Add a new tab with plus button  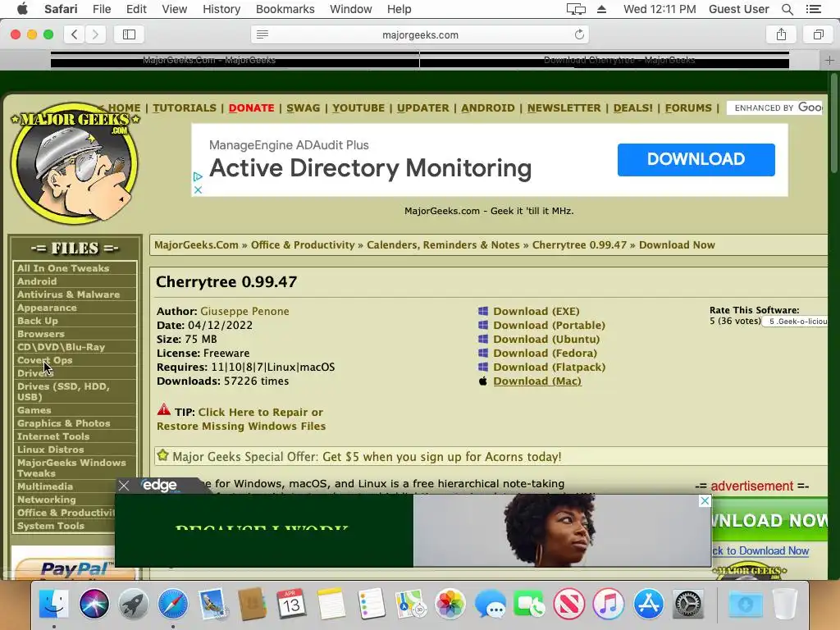pos(829,60)
